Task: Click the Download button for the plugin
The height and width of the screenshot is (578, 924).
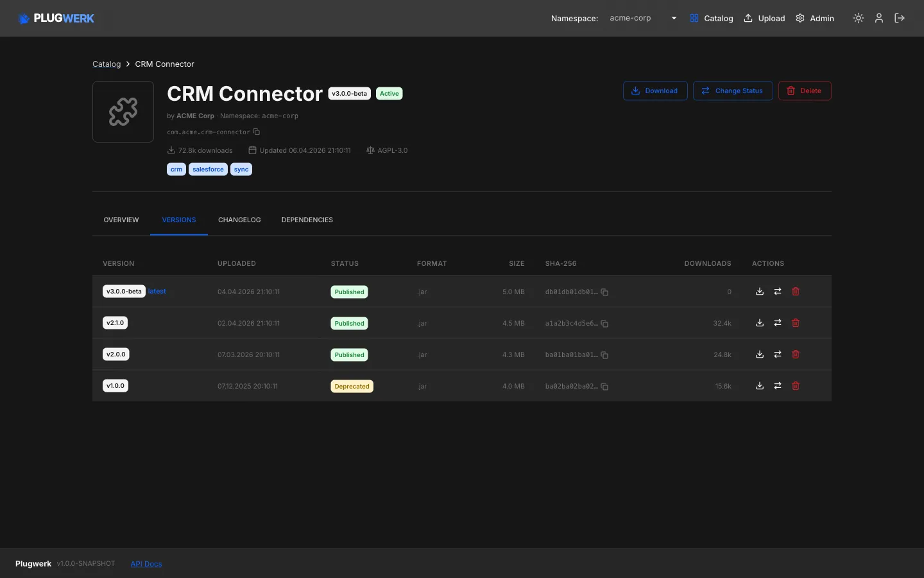Action: (655, 91)
